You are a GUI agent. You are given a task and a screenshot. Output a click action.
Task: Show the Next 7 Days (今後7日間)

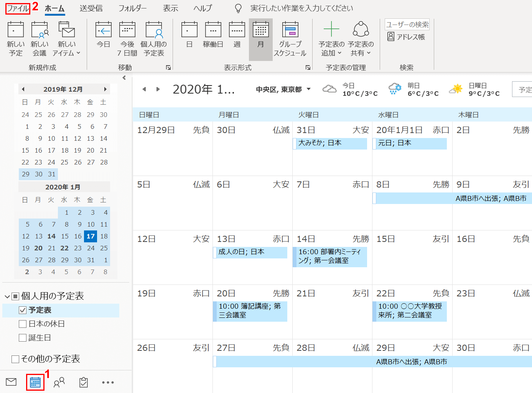(127, 39)
